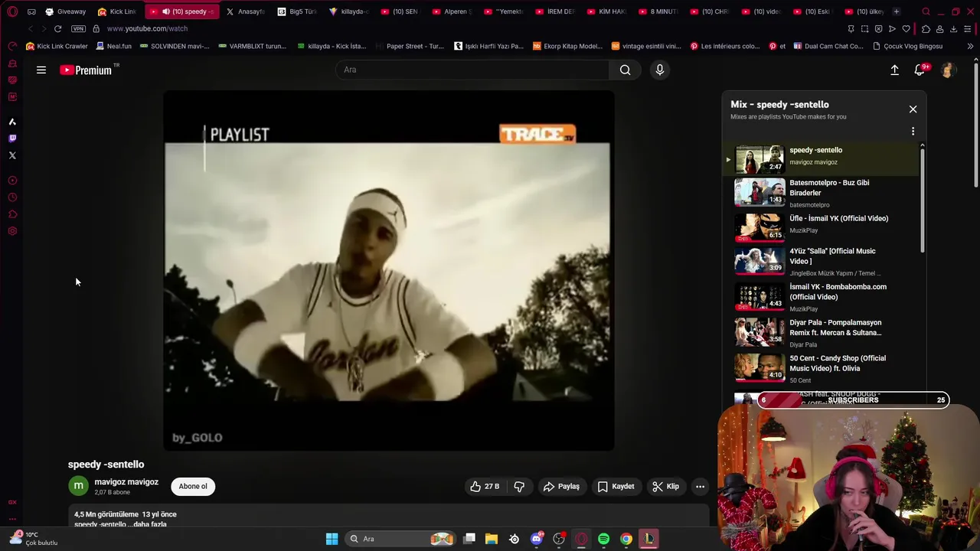980x551 pixels.
Task: Activate voice search microphone
Action: tap(660, 70)
